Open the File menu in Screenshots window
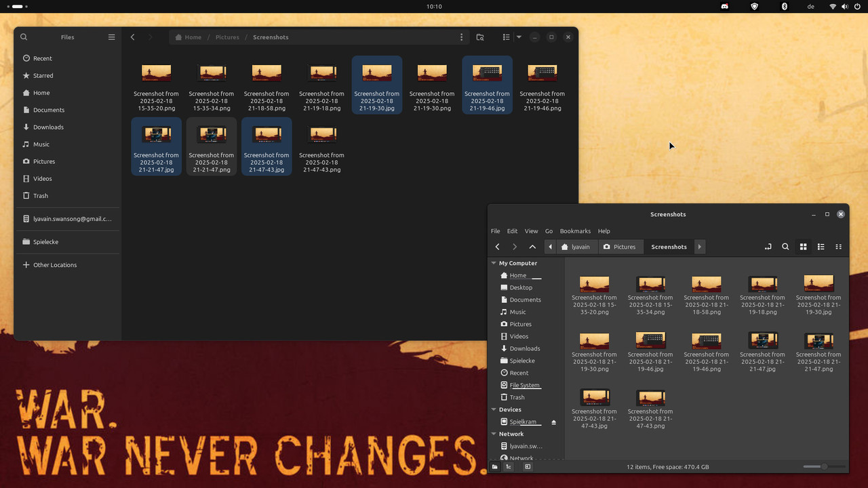 pyautogui.click(x=495, y=231)
